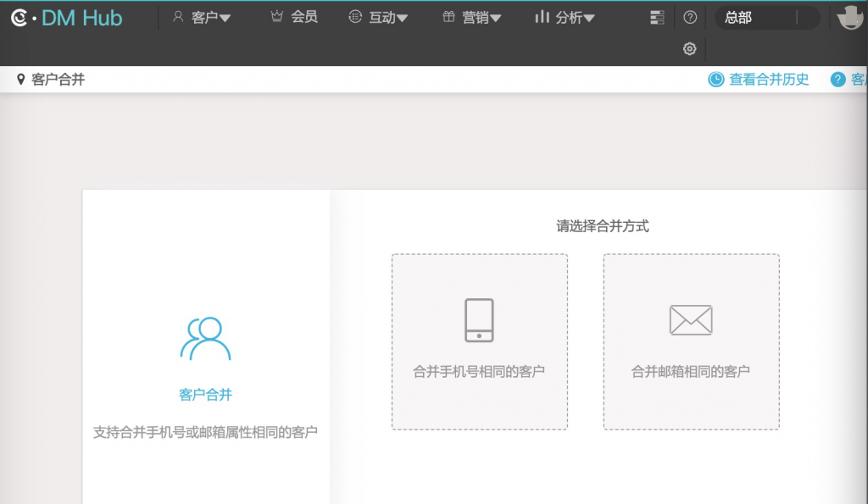Viewport: 868px width, 504px height.
Task: Open the settings gear icon
Action: [690, 49]
